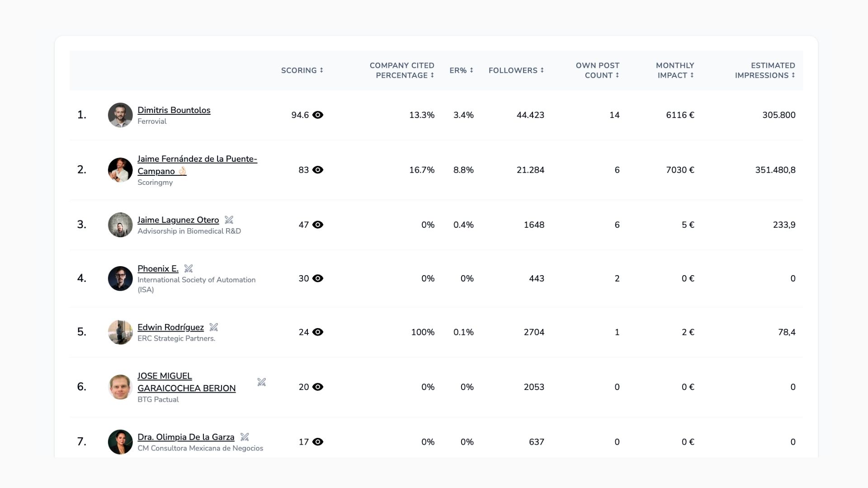The image size is (868, 488).
Task: Click Dra. Olimpia avatar photo
Action: point(120,442)
